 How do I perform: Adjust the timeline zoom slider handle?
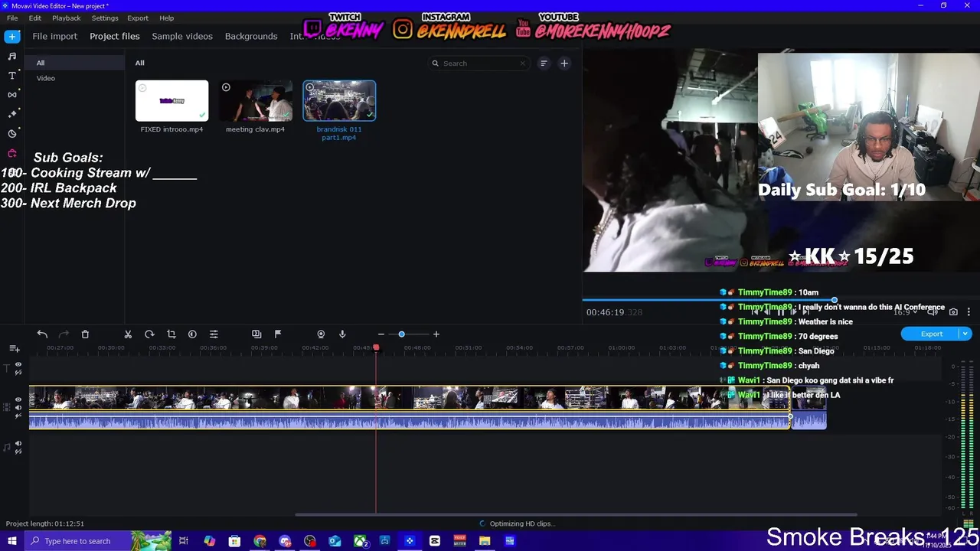[401, 334]
